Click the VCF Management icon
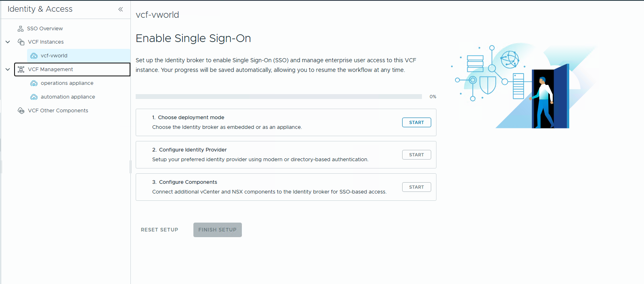Screen dimensions: 644x284 pos(21,69)
